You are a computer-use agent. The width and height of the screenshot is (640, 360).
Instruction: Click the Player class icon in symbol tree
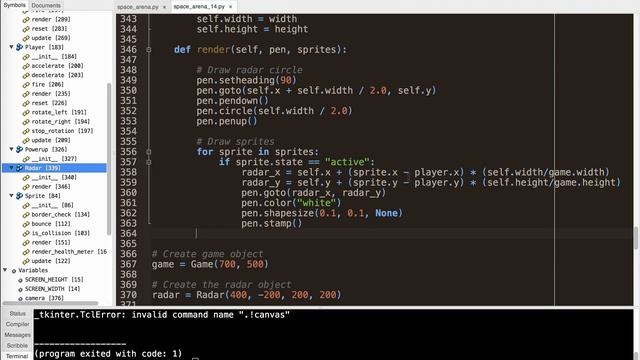click(19, 47)
